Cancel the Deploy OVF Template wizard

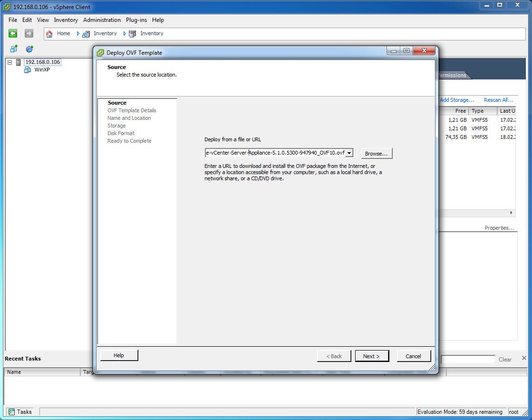[x=414, y=356]
